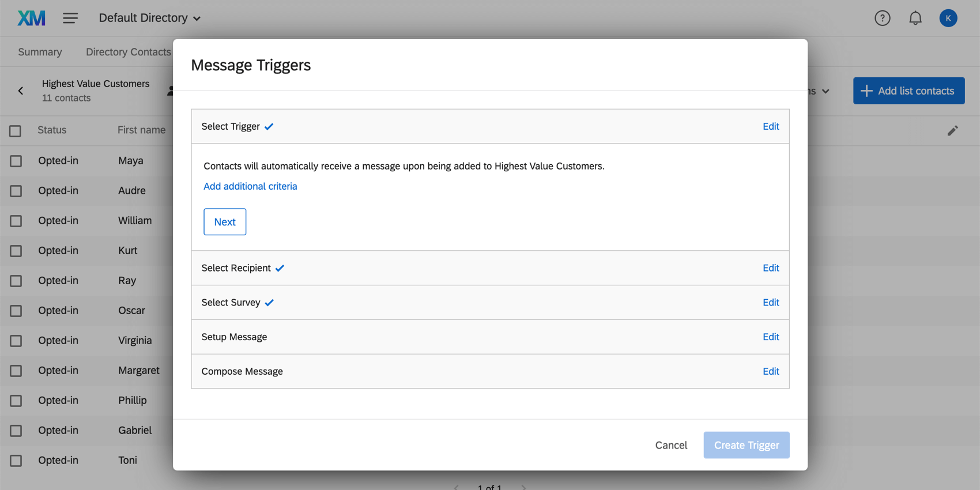Open the user account avatar K
This screenshot has width=980, height=490.
point(948,18)
